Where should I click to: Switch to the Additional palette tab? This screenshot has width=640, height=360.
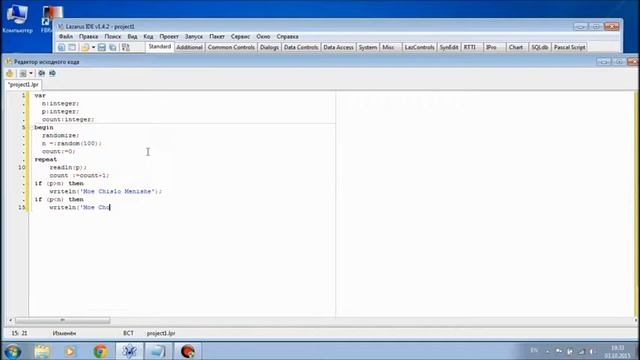189,47
